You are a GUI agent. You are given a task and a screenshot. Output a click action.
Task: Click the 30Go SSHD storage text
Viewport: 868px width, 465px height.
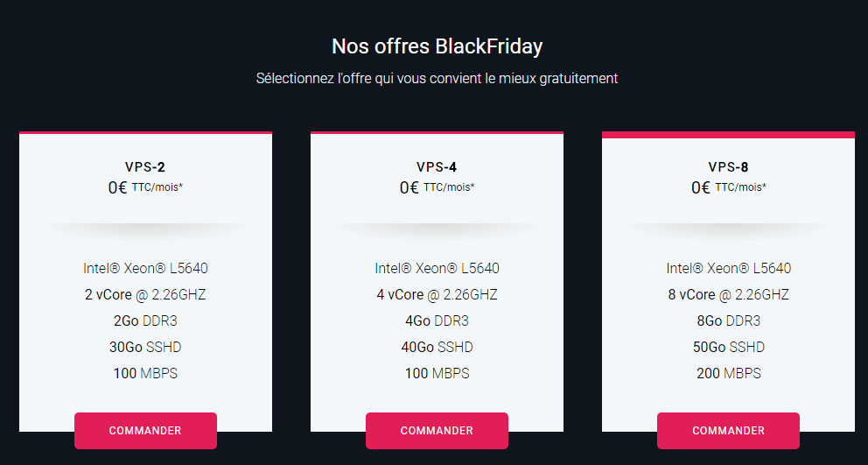coord(145,347)
